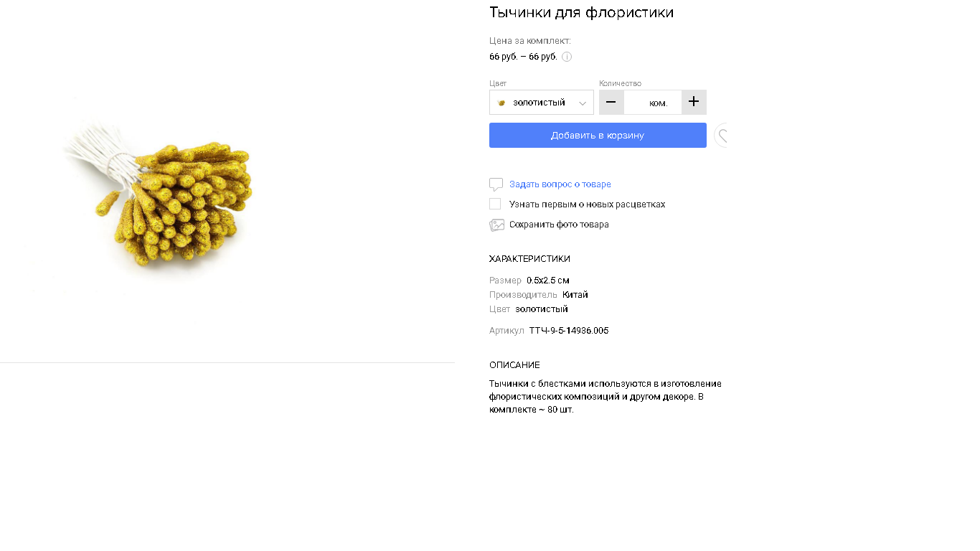
Task: Click the save photo picture icon
Action: click(496, 225)
